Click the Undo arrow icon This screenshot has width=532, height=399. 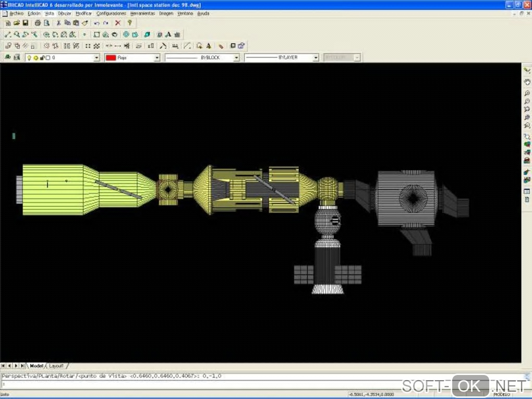point(96,23)
